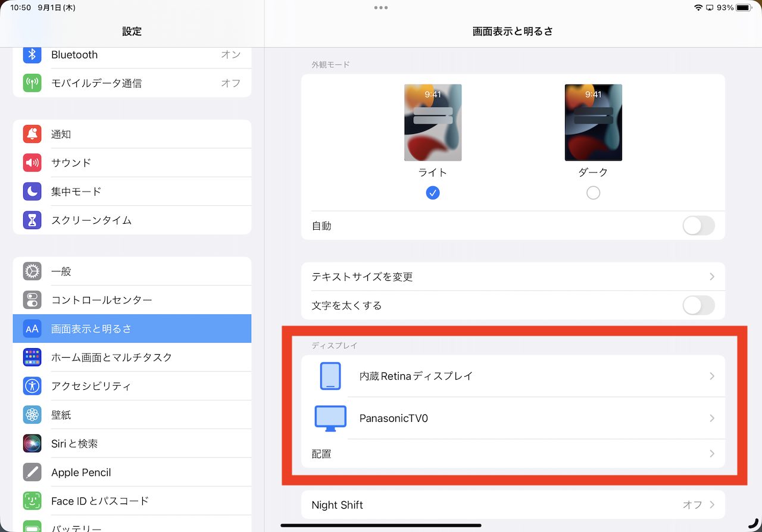The width and height of the screenshot is (762, 532).
Task: Open ホーム画面とマルチタスク in sidebar
Action: pyautogui.click(x=132, y=357)
